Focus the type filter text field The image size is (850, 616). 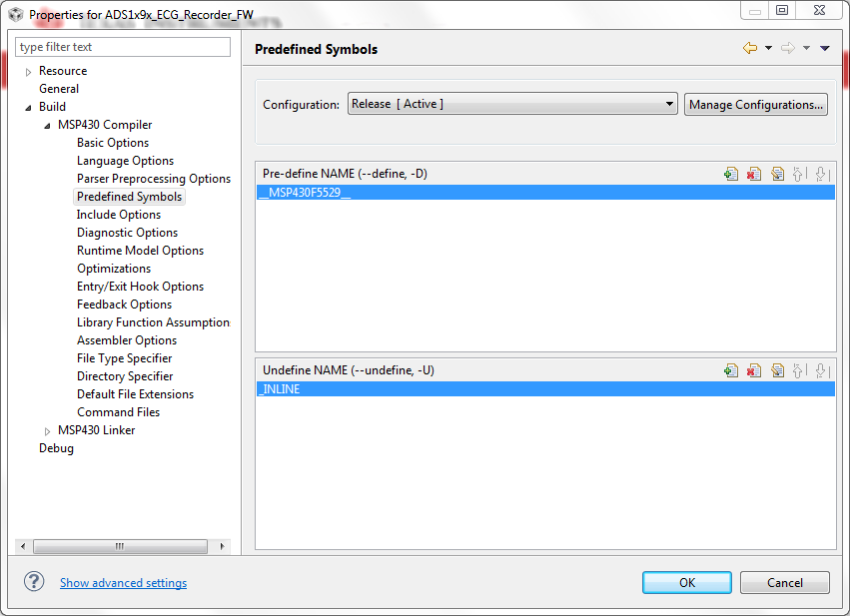(123, 47)
